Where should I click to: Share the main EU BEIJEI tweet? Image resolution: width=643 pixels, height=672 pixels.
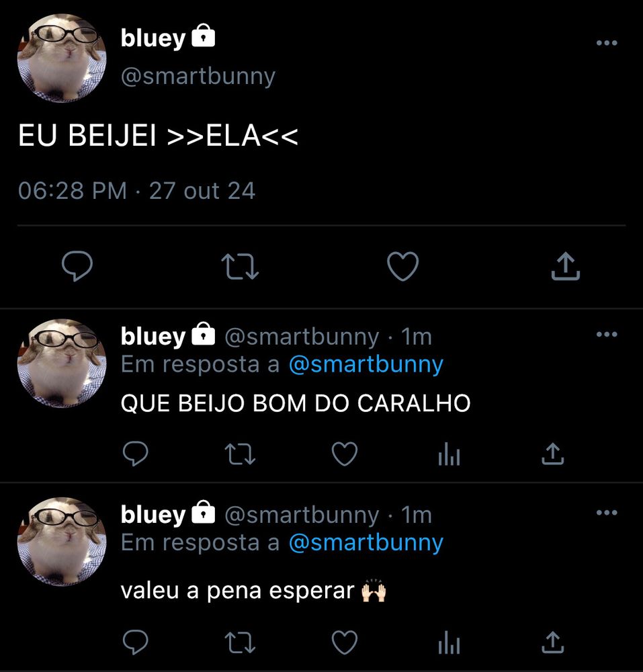click(x=566, y=265)
